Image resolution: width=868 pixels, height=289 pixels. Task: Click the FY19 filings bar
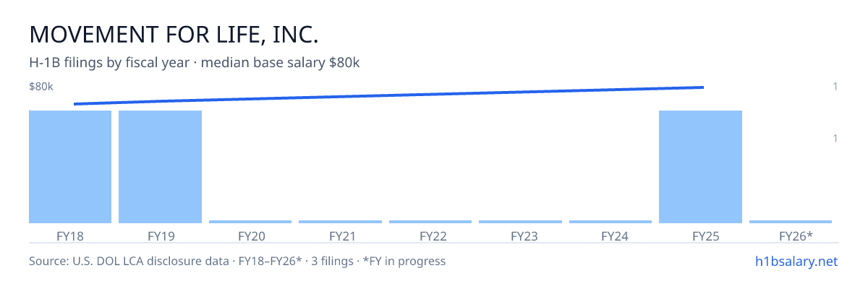click(160, 167)
